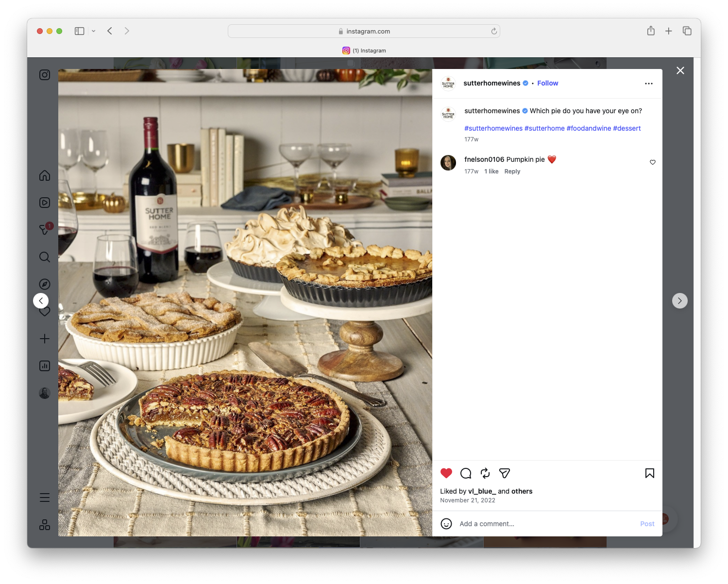Go to previous photo with left chevron
Viewport: 728px width, 584px height.
pos(41,300)
